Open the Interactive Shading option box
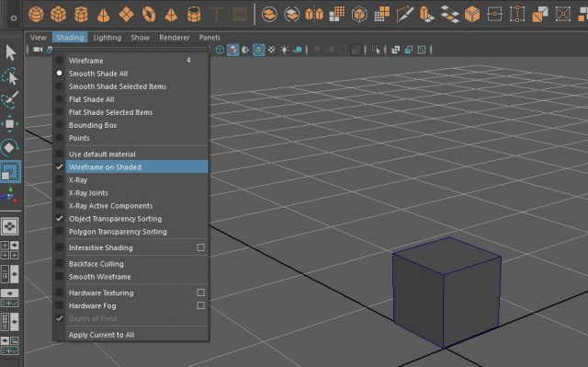588x367 pixels. [x=200, y=247]
